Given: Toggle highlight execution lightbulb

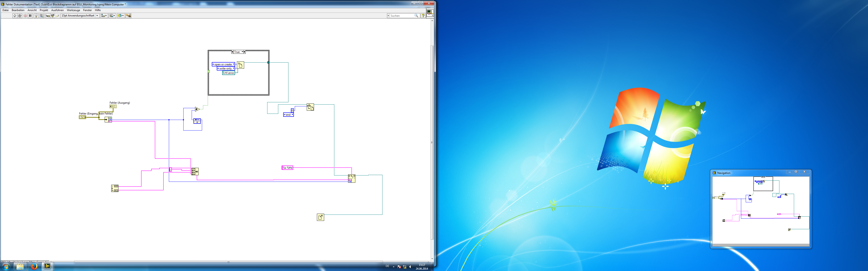Looking at the screenshot, I should 36,16.
